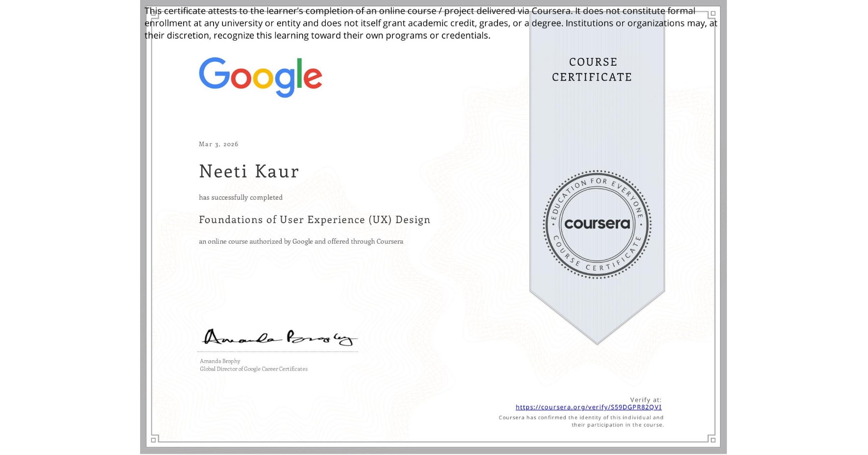This screenshot has height=455, width=868.
Task: Click the disclaimer paragraph starting 'This certificate attests'
Action: [431, 23]
